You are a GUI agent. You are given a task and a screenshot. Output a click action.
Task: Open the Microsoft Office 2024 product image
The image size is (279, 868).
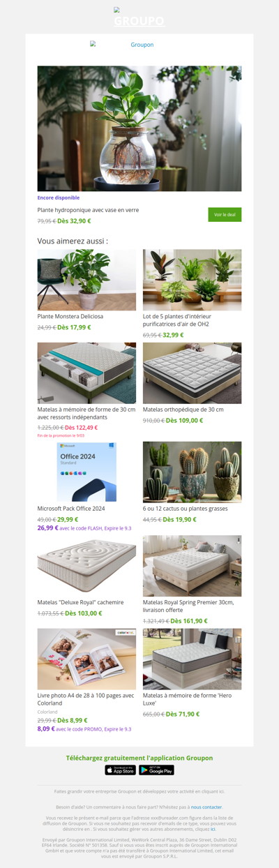pos(86,472)
